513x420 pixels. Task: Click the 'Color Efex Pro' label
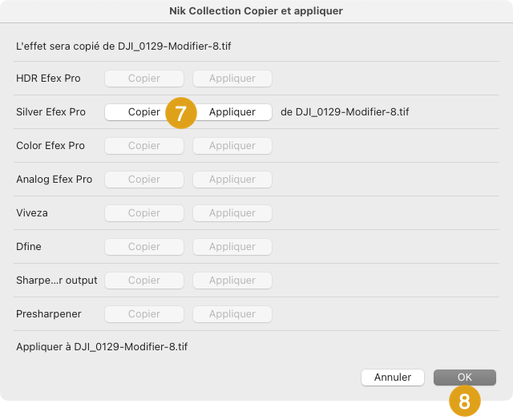click(50, 146)
